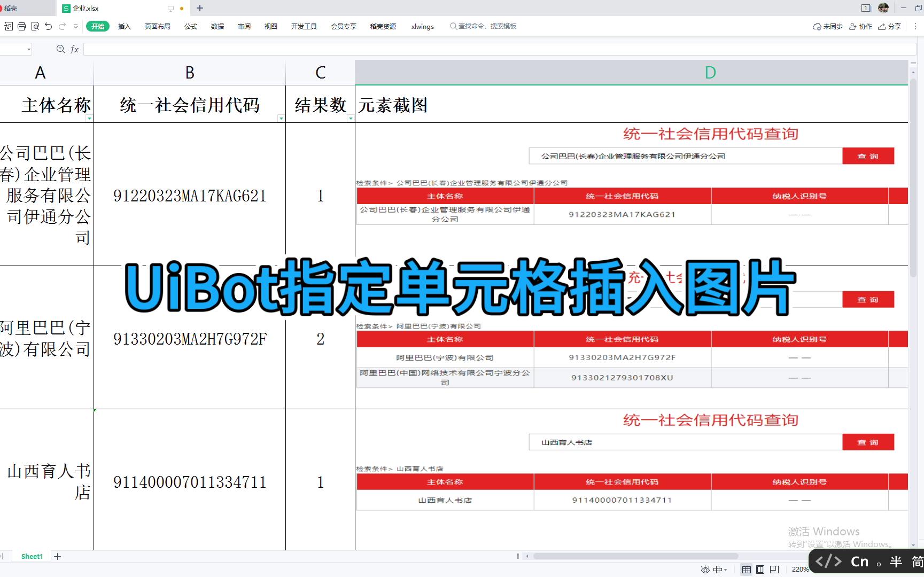
Task: Go to the 数据 tab
Action: coord(218,26)
